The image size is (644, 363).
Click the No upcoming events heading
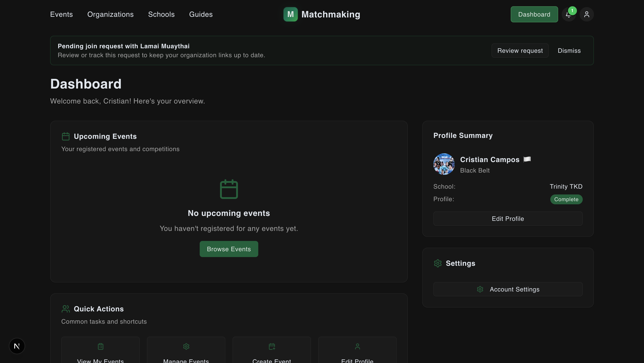[229, 213]
